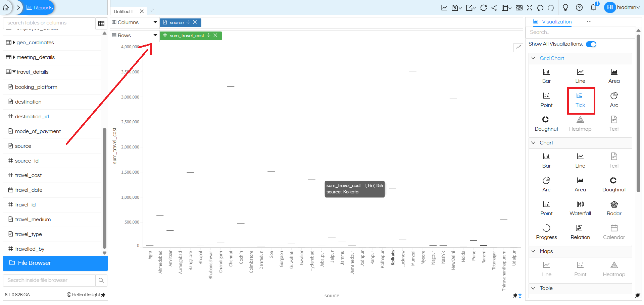Toggle Show All Visualizations switch
The height and width of the screenshot is (305, 644).
click(x=591, y=44)
